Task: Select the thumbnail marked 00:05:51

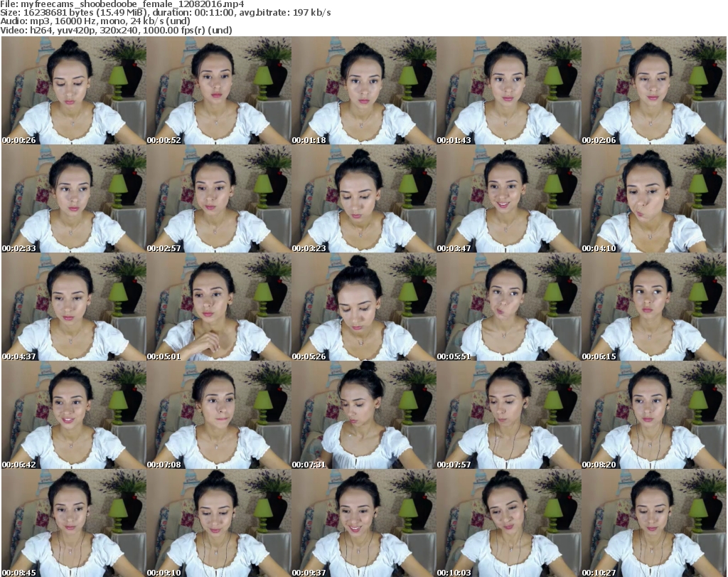Action: (x=508, y=307)
